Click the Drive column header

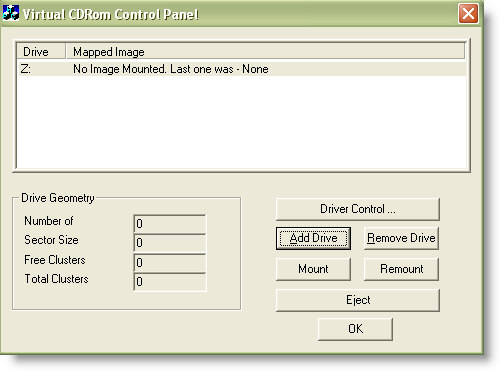[41, 52]
